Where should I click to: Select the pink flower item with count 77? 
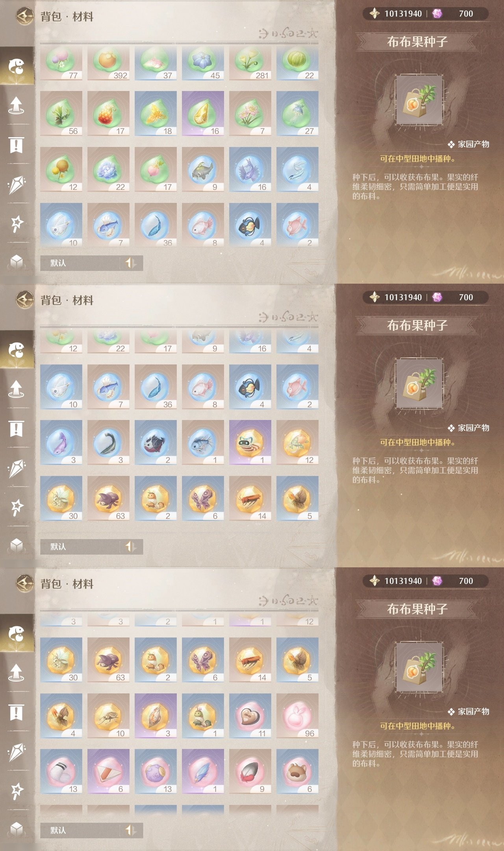coord(61,63)
